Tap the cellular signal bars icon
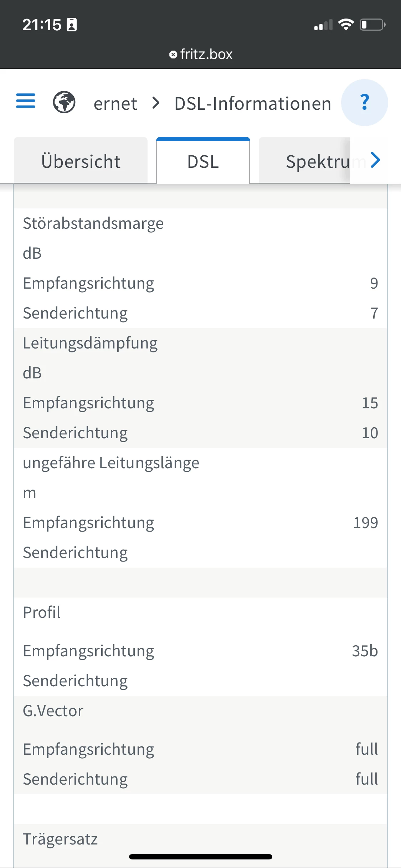The width and height of the screenshot is (401, 868). (323, 25)
